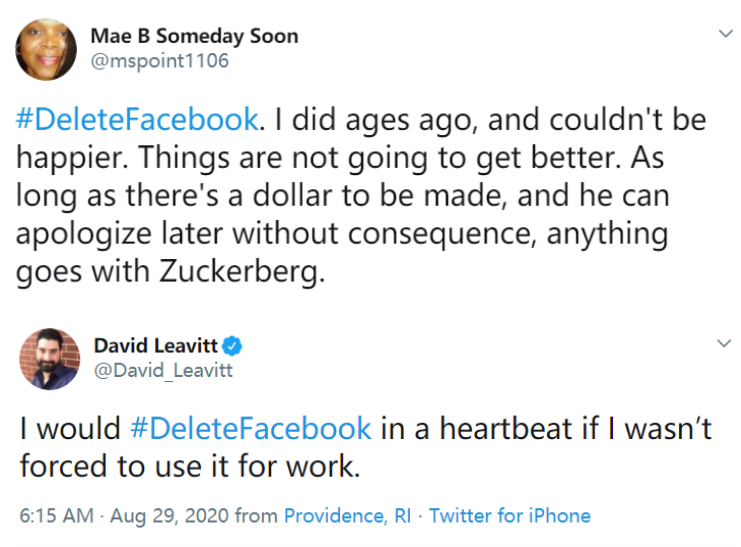Open the Providence, RI location link

tap(347, 516)
